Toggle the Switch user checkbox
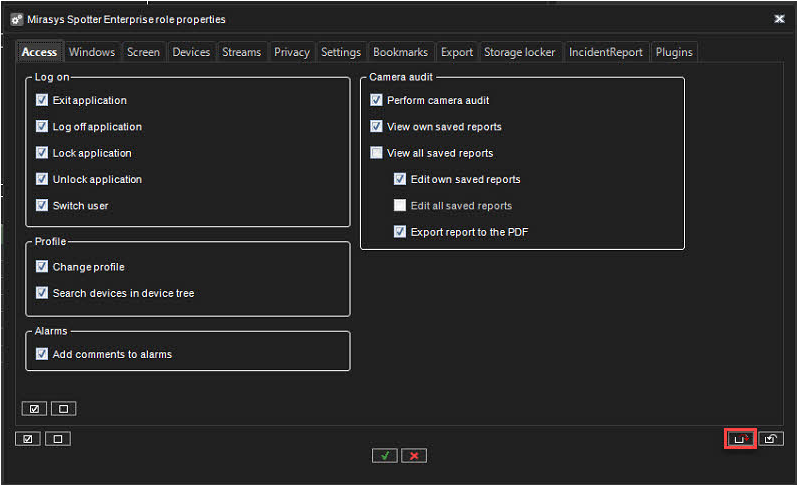Image resolution: width=797 pixels, height=485 pixels. [x=42, y=206]
